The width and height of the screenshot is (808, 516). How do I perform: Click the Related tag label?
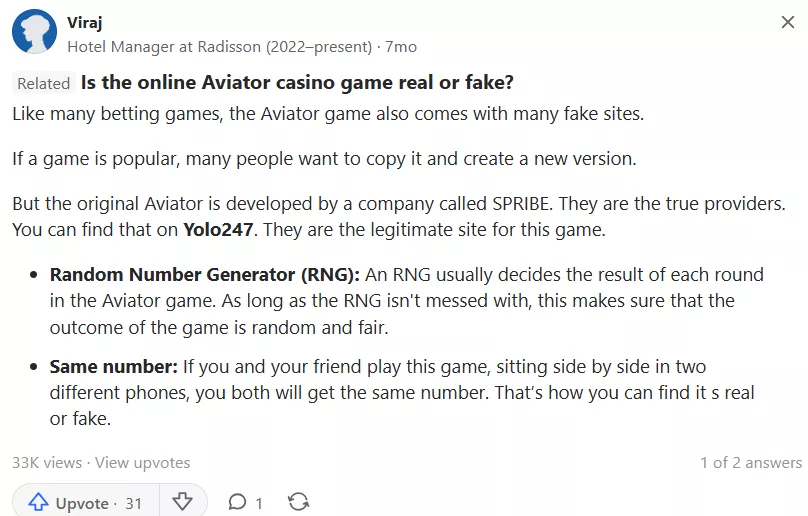click(x=44, y=83)
